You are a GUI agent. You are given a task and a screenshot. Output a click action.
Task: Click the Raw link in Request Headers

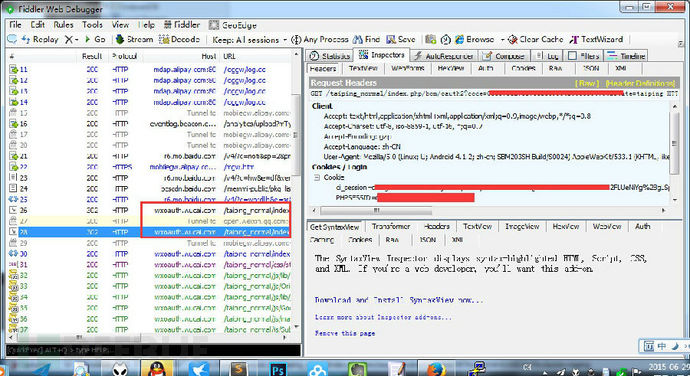[x=587, y=83]
